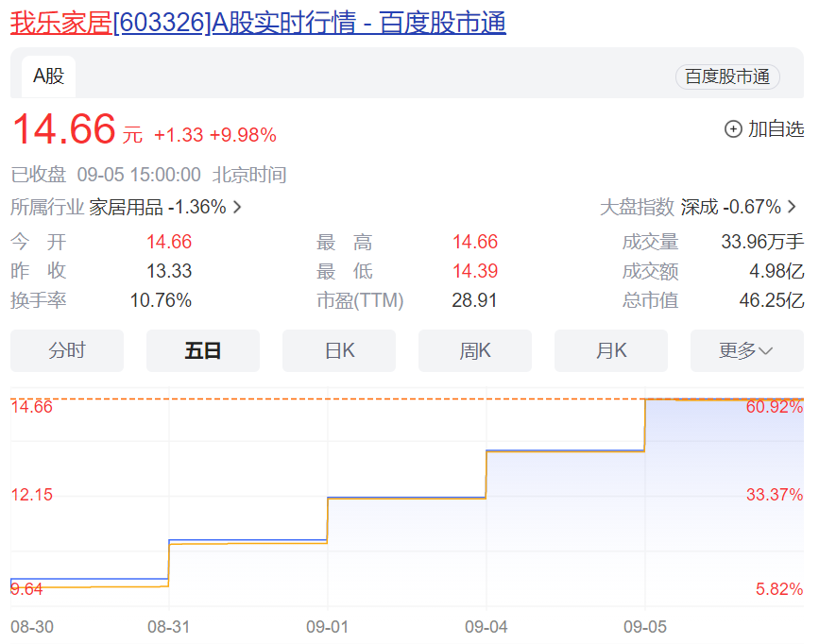Switch to the 日K chart tab
819x644 pixels.
click(x=339, y=350)
